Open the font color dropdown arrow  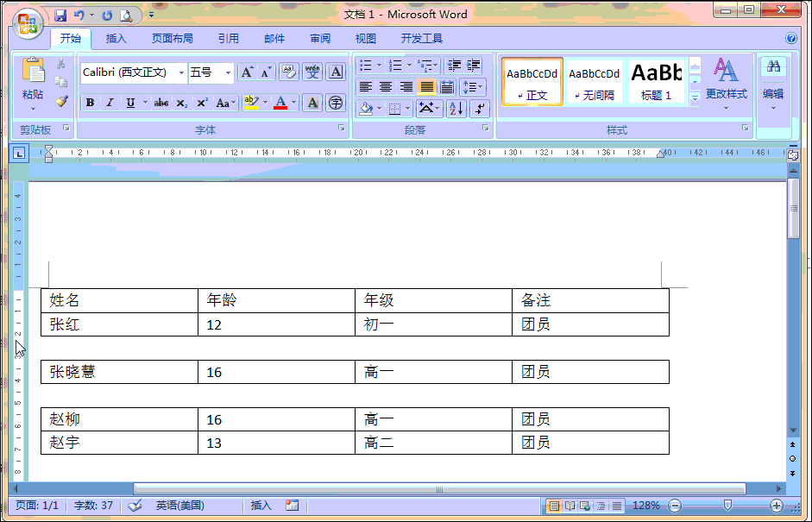293,102
